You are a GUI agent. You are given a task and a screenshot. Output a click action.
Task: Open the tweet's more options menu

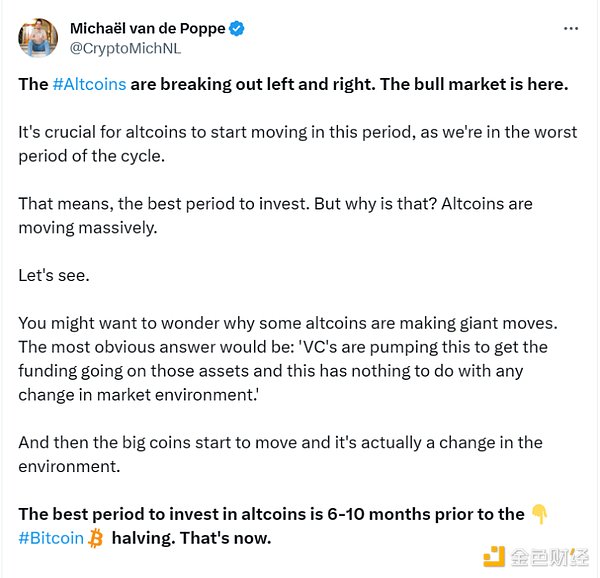[571, 29]
